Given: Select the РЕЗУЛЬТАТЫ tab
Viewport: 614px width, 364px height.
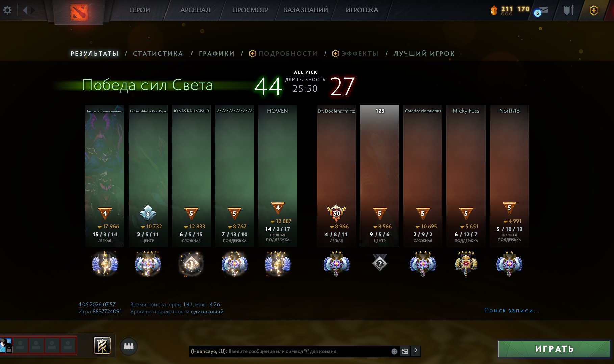Looking at the screenshot, I should [x=95, y=54].
